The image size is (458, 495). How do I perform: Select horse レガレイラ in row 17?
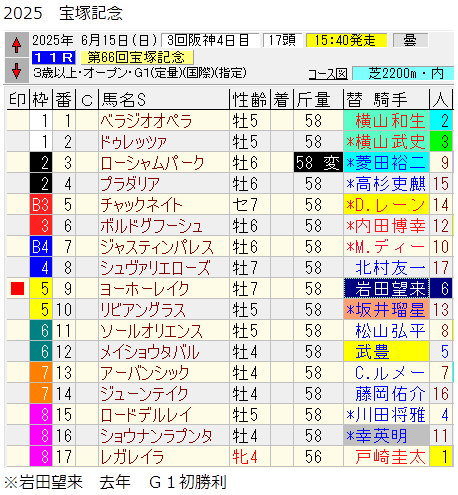point(132,456)
